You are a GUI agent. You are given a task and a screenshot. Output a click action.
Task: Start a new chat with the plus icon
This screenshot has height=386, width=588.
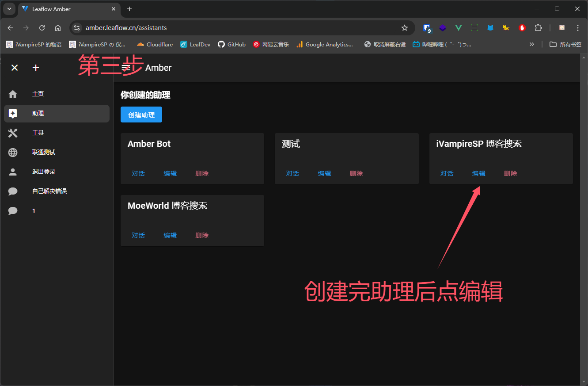[35, 67]
